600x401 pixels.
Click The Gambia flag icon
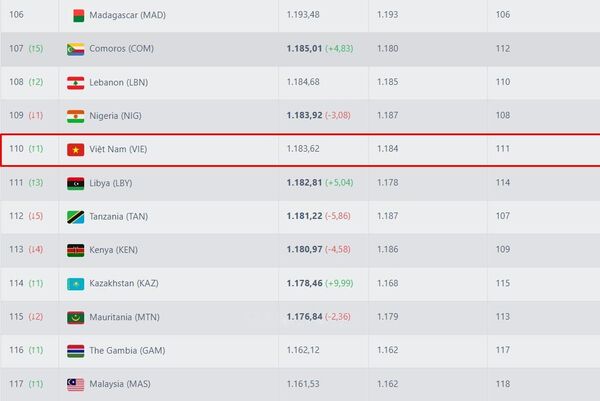point(76,350)
